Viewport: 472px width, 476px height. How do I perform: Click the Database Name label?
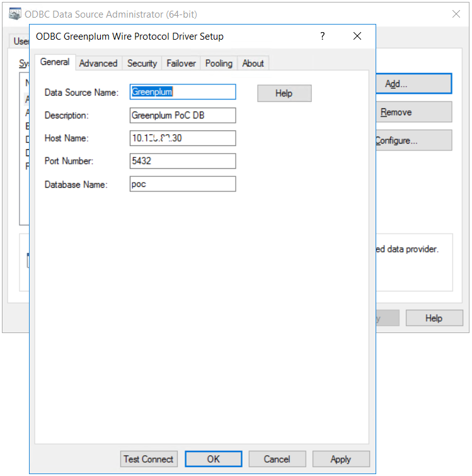click(76, 184)
